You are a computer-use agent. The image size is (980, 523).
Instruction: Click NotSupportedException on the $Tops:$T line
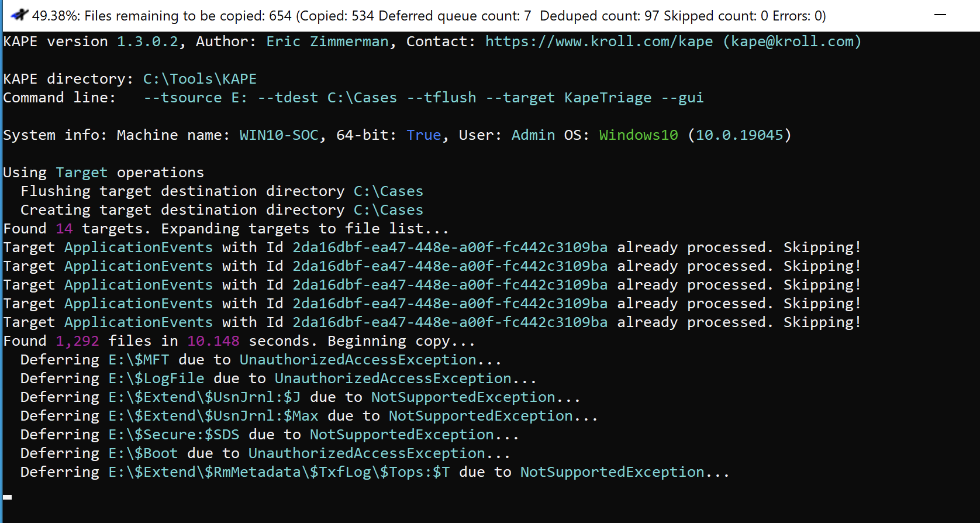(x=612, y=472)
